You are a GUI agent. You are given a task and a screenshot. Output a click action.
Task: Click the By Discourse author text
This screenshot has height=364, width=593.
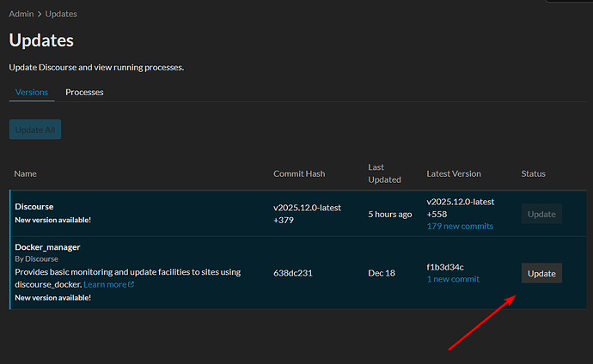coord(36,259)
